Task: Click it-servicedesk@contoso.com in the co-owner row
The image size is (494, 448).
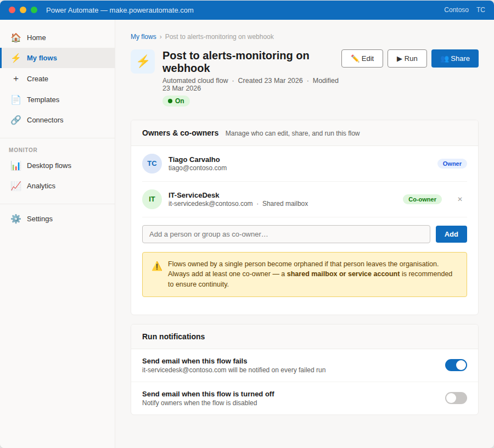Action: [x=210, y=204]
